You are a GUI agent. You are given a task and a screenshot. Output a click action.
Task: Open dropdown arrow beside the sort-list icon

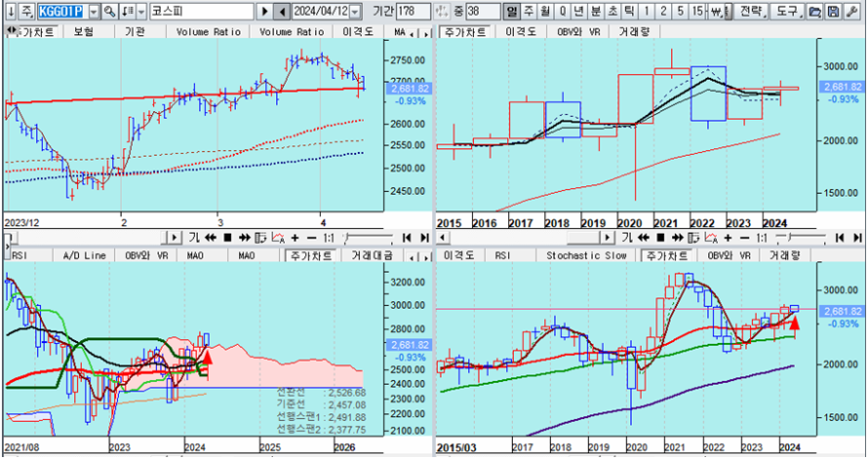coord(141,11)
